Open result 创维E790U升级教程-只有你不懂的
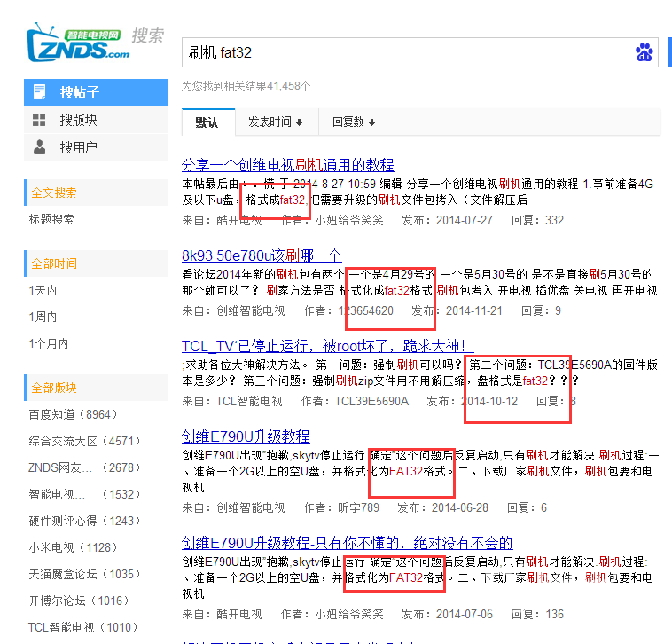The image size is (672, 644). coord(348,543)
